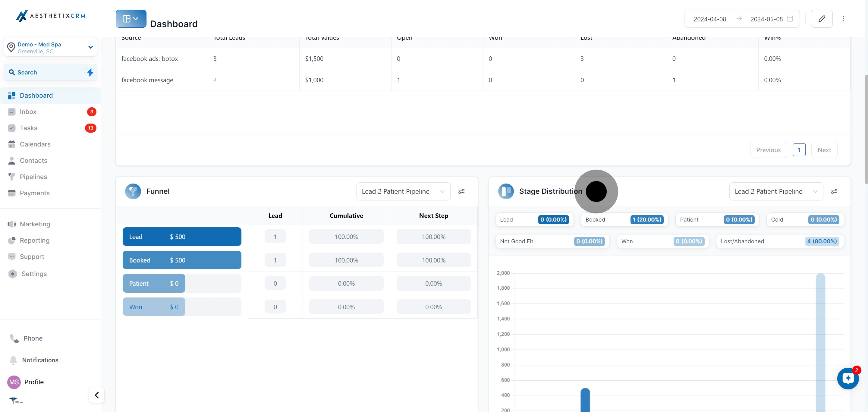868x412 pixels.
Task: Open the dashboard layout selector dropdown
Action: pyautogui.click(x=131, y=19)
